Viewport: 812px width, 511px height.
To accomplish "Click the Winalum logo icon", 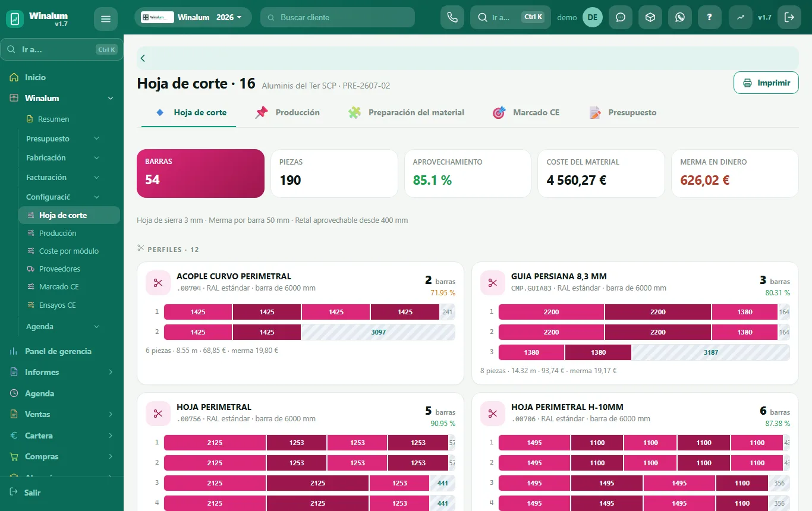I will point(15,19).
